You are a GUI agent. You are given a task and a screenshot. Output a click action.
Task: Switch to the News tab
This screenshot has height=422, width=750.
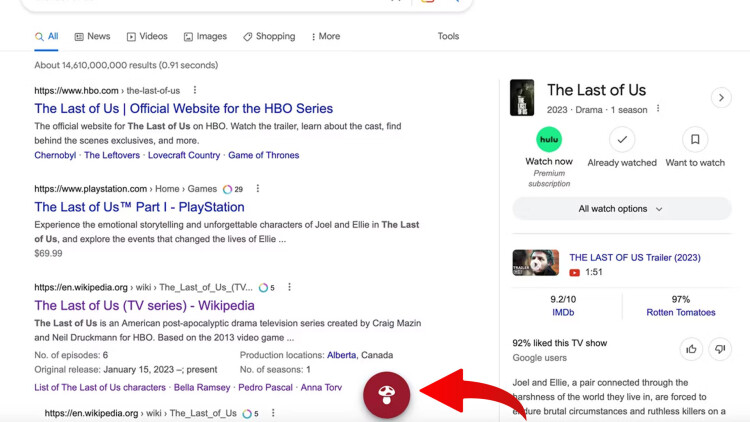[x=92, y=36]
